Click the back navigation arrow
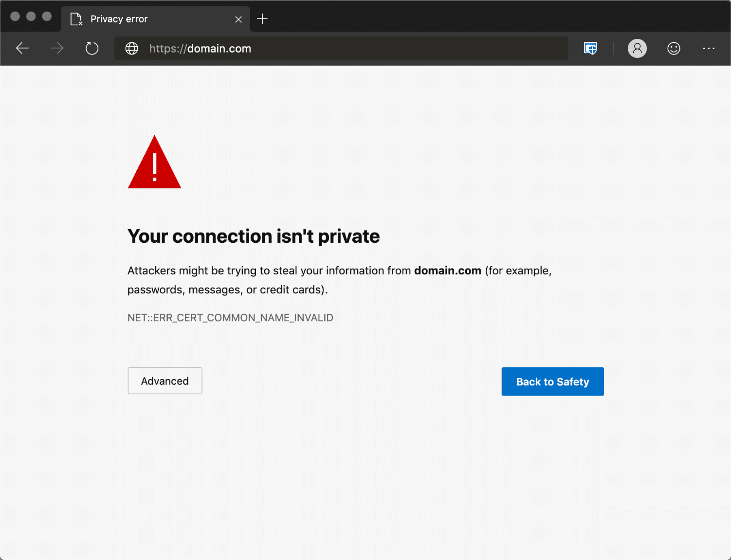This screenshot has height=560, width=731. tap(22, 48)
